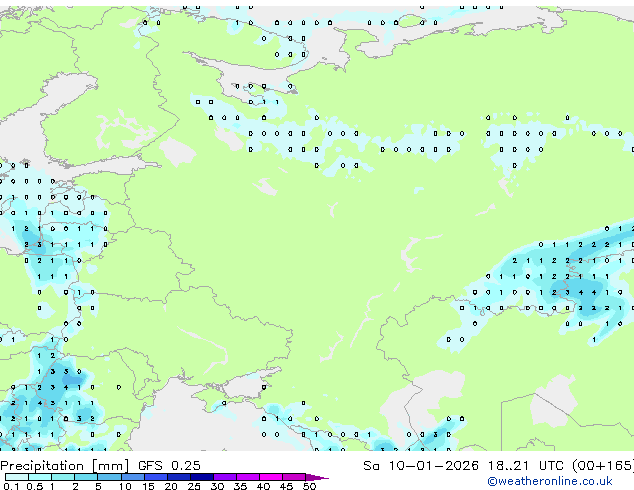Click the '18..21 UTC' time range text

pyautogui.click(x=525, y=466)
